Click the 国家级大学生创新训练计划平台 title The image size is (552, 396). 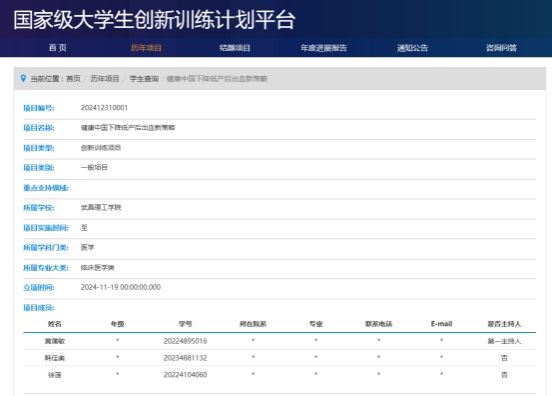pyautogui.click(x=154, y=20)
